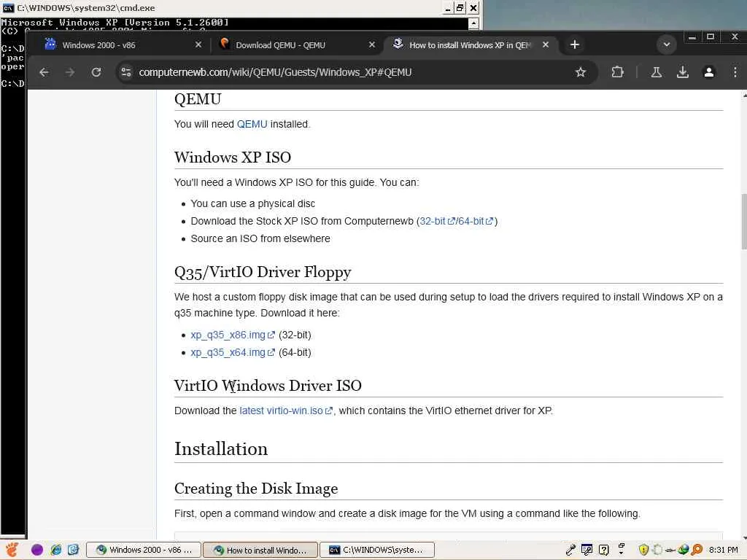
Task: Download xp_q35_x86.img floppy image
Action: (233, 335)
